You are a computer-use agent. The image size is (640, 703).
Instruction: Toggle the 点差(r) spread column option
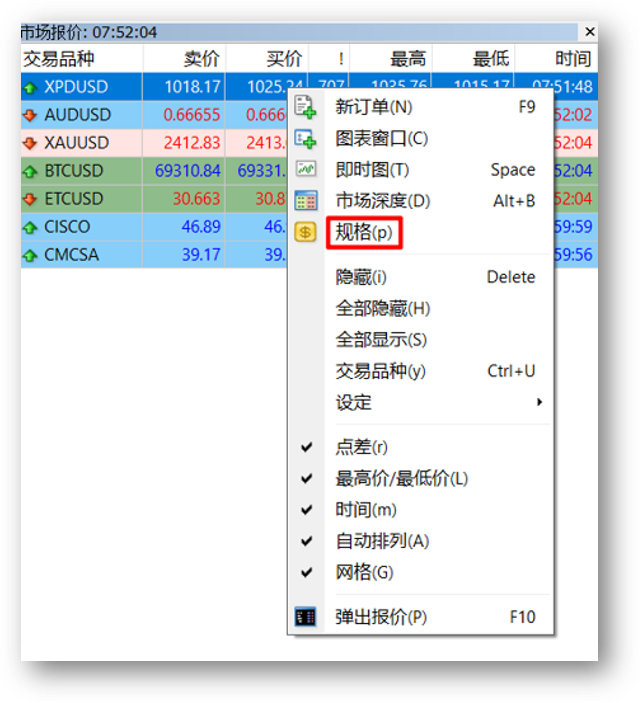[x=420, y=447]
